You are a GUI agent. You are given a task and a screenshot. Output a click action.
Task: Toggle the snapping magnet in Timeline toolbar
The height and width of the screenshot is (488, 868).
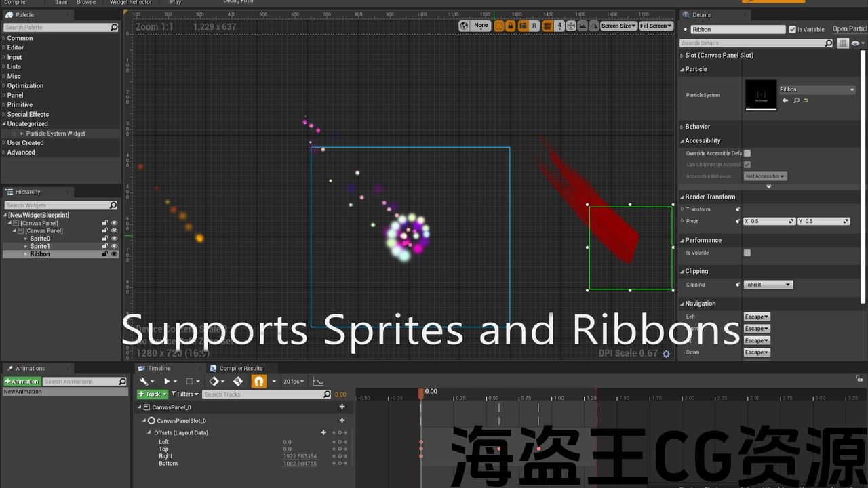(x=258, y=382)
